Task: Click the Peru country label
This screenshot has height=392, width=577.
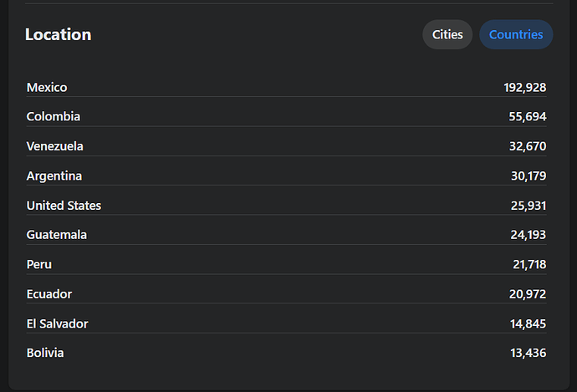Action: point(39,264)
